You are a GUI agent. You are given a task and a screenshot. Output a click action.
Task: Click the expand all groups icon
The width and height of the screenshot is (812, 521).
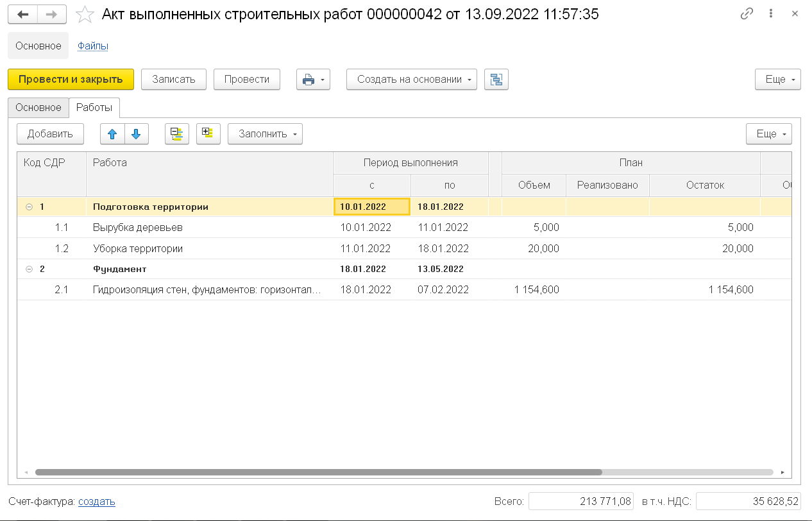(x=208, y=134)
